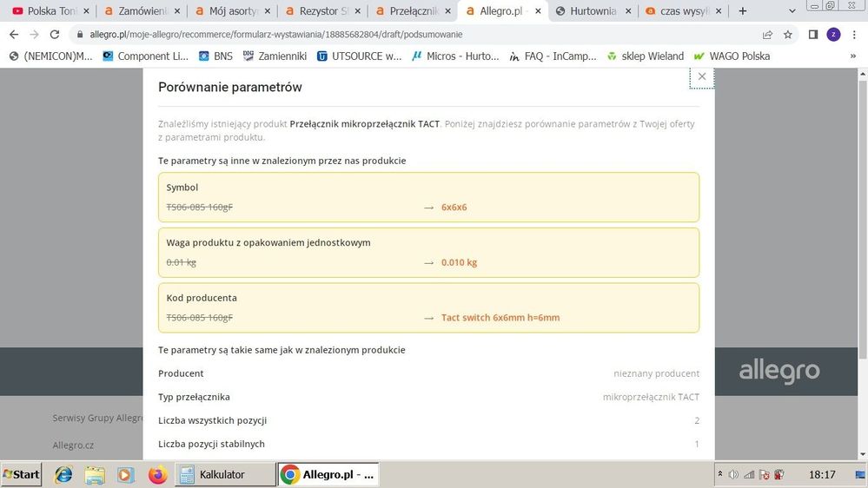
Task: Open volume control in tray
Action: (733, 474)
